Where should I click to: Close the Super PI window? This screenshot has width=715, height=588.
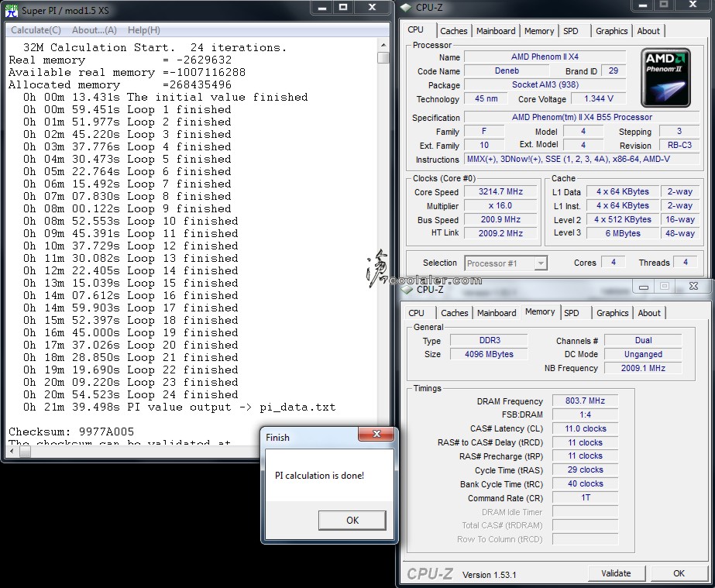click(x=372, y=7)
